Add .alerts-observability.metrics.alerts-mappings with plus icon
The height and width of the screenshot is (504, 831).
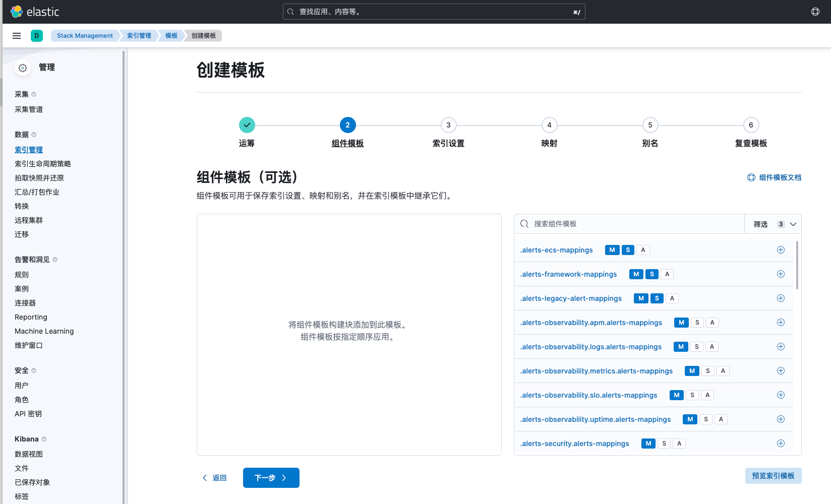[x=781, y=371]
